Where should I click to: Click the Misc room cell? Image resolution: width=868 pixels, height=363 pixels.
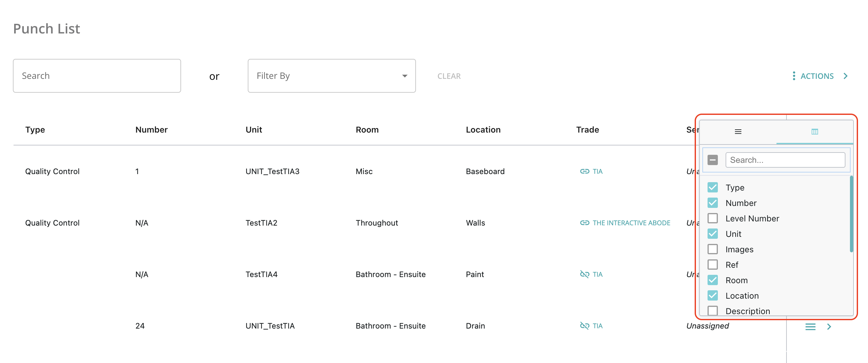[364, 171]
